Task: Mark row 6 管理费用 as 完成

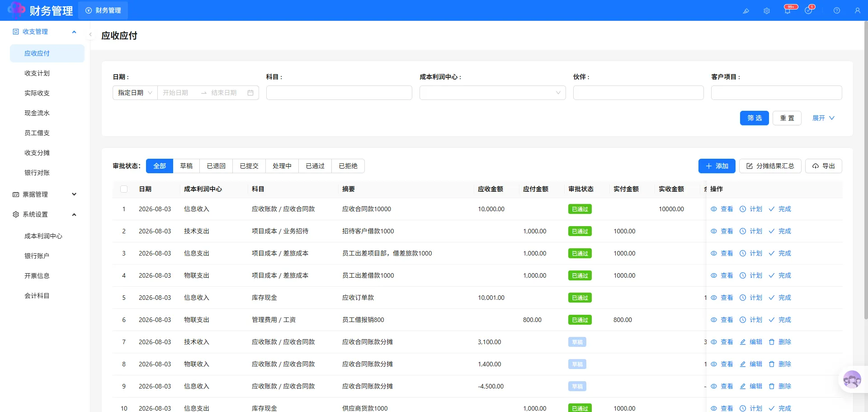Action: [x=780, y=320]
